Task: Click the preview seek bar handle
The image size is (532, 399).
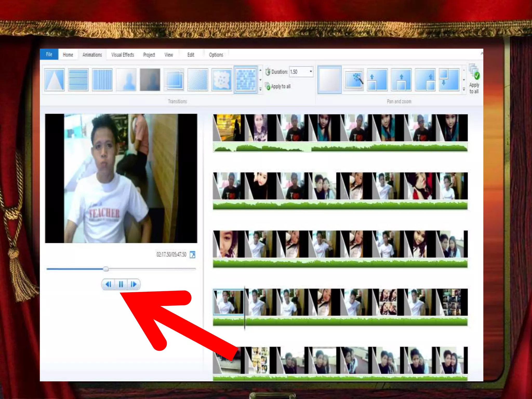Action: 106,269
